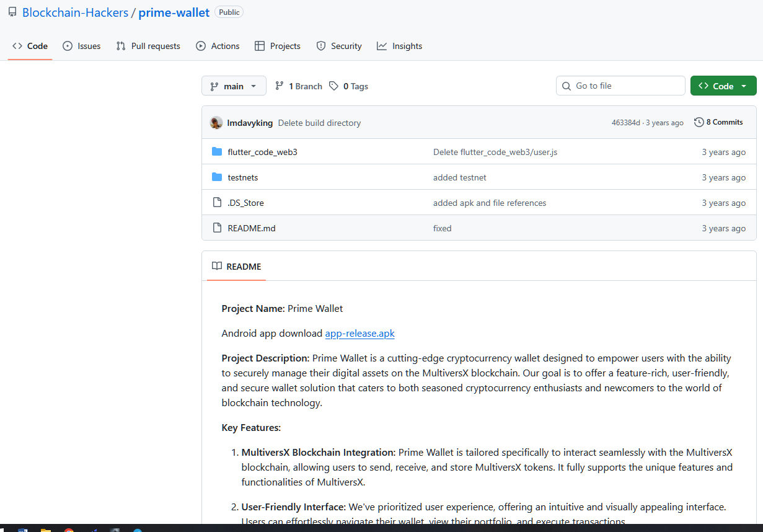This screenshot has width=763, height=532.
Task: Open the main branch dropdown
Action: click(x=234, y=86)
